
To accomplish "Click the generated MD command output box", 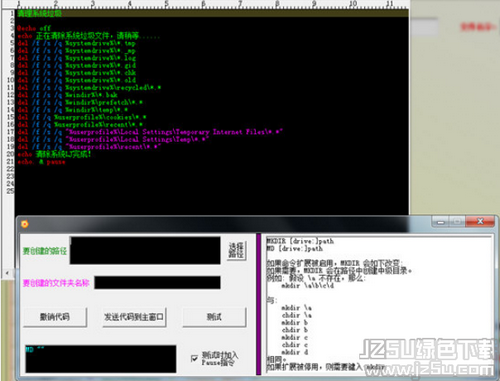I will point(101,359).
